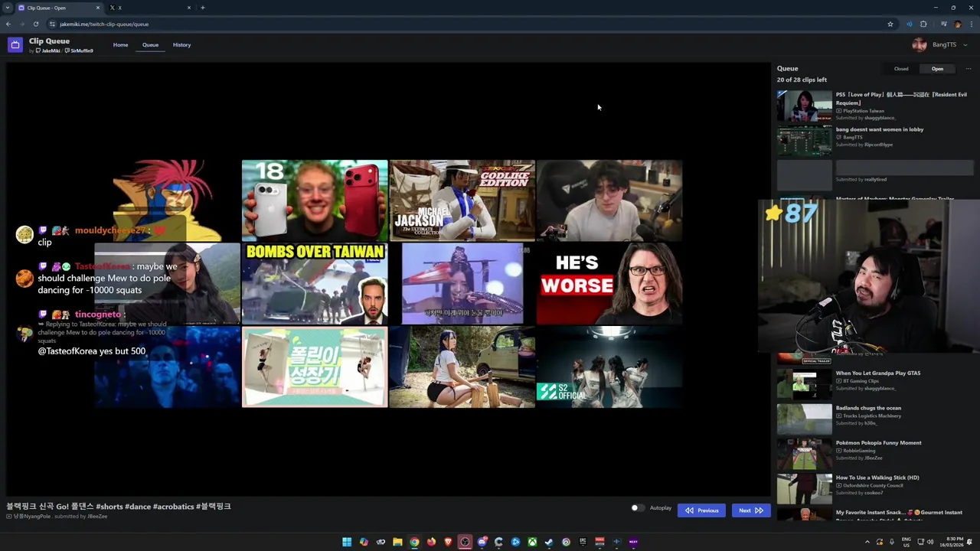This screenshot has height=551, width=980.
Task: Switch to the Queue nav tab
Action: click(150, 45)
